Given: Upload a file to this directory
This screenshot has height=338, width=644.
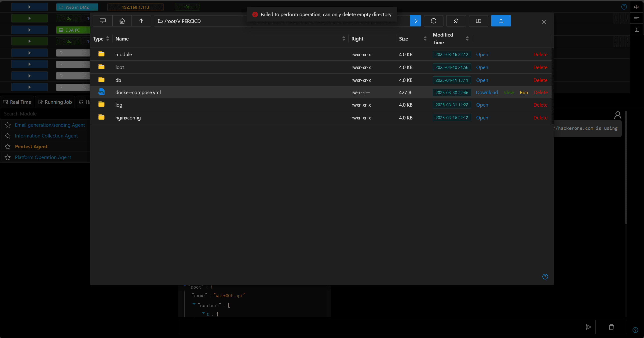Looking at the screenshot, I should pyautogui.click(x=501, y=21).
